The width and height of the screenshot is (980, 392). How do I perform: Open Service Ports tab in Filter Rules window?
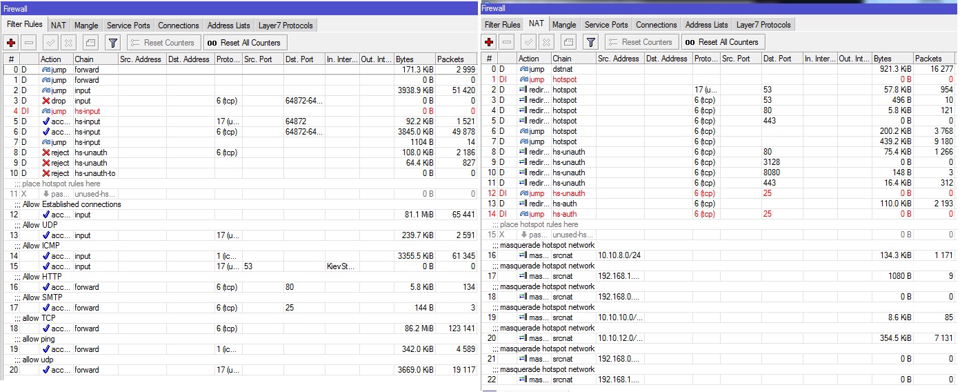click(x=128, y=26)
